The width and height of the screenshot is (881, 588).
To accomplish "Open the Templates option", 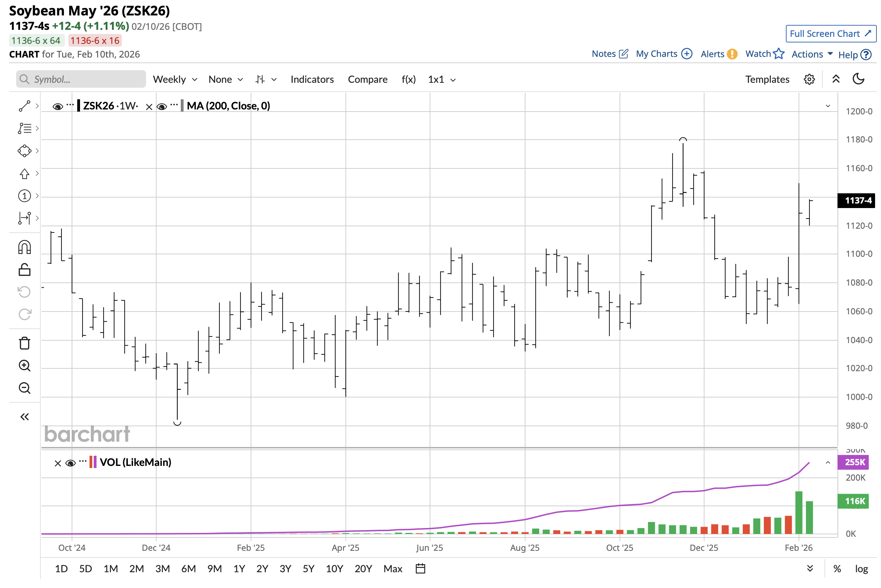I will (767, 80).
